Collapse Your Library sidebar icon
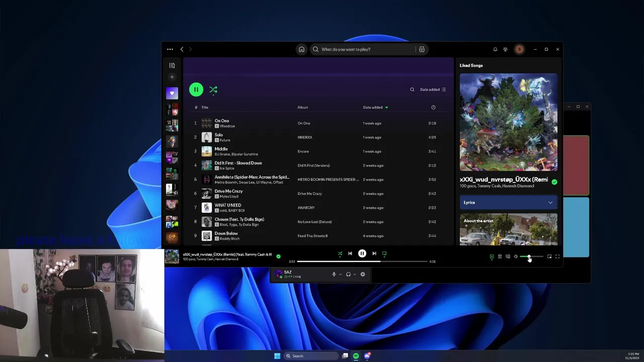 pyautogui.click(x=172, y=65)
